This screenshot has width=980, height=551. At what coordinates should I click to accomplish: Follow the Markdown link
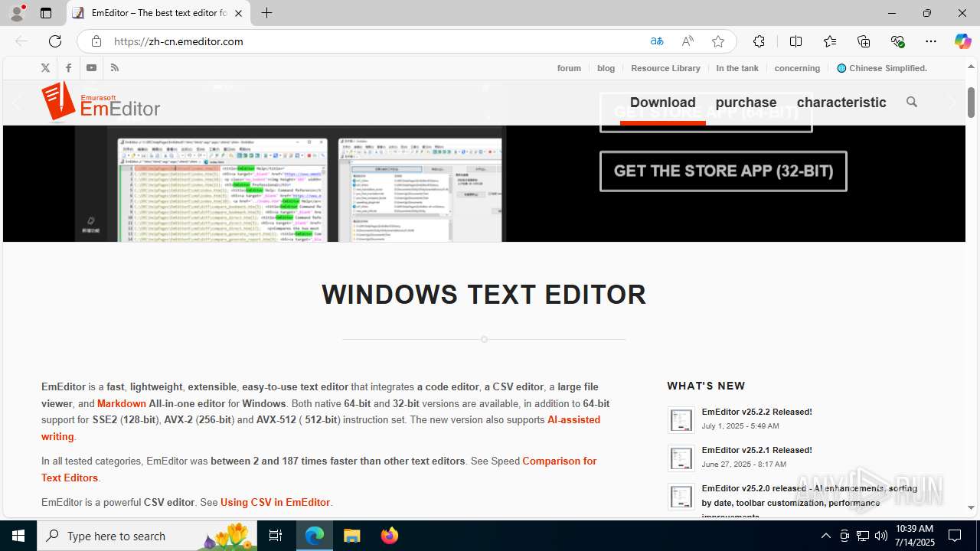coord(122,403)
